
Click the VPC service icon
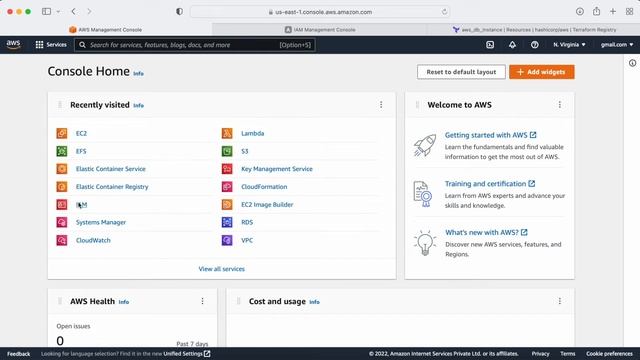click(x=227, y=240)
